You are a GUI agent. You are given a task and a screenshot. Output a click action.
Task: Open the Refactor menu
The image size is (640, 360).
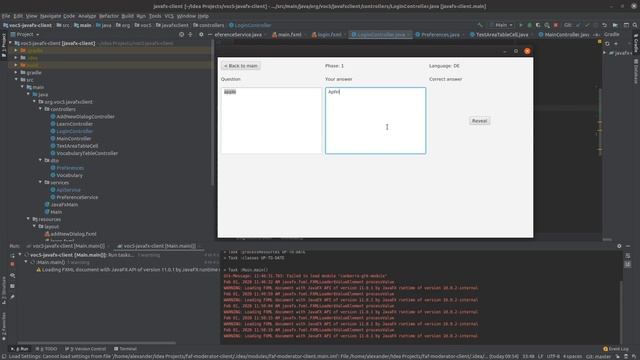click(x=109, y=16)
